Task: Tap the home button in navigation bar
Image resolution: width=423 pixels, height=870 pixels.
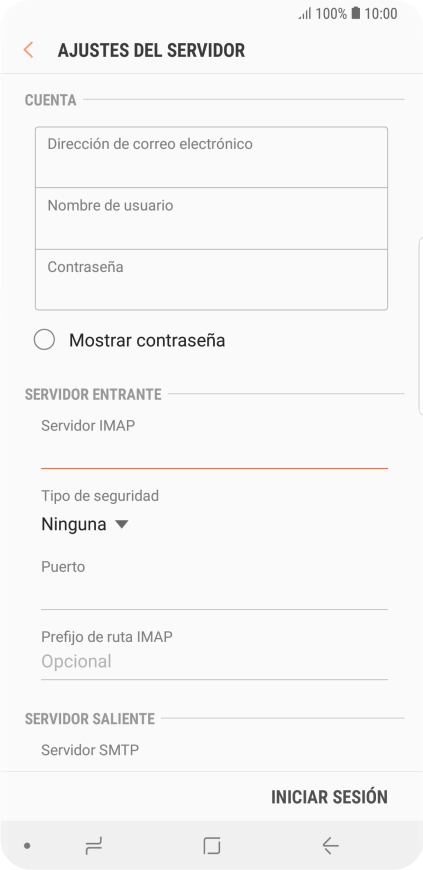Action: [x=212, y=846]
